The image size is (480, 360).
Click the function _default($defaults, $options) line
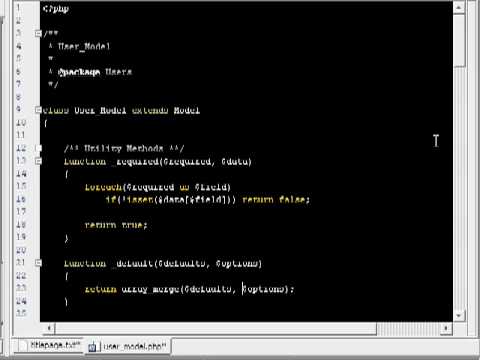click(x=163, y=263)
